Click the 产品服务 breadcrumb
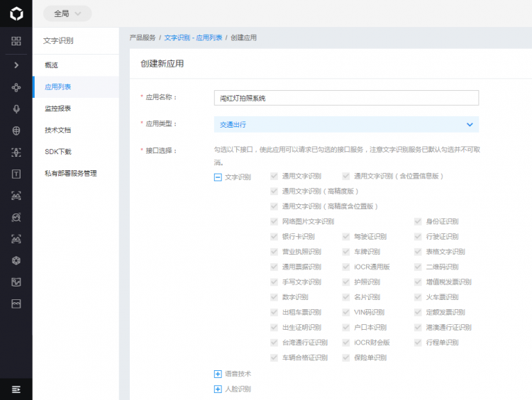Screen dimensions: 532x400 point(143,38)
